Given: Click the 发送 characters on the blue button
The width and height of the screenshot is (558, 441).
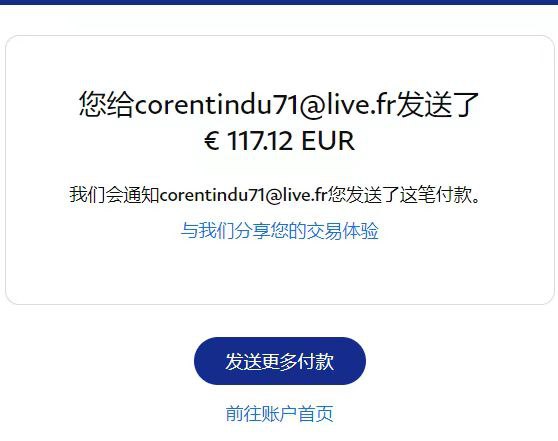Looking at the screenshot, I should pyautogui.click(x=243, y=361).
